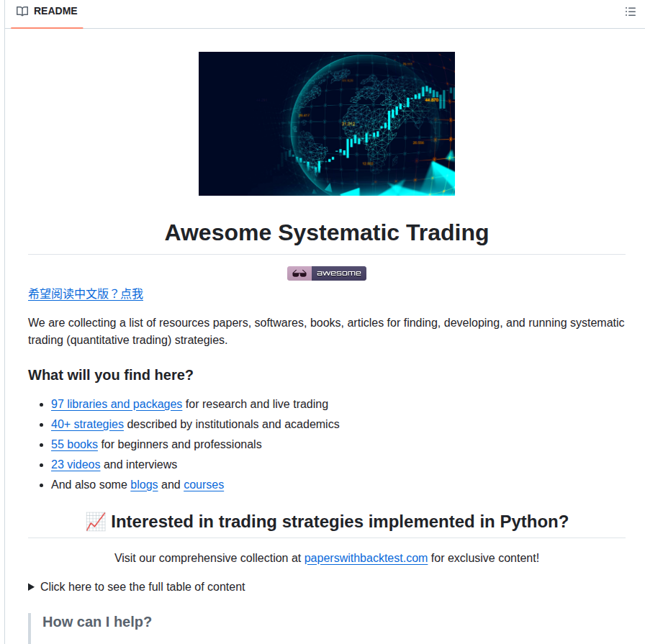
Task: Click the 'Awesome Systematic Trading' heading
Action: coord(326,232)
